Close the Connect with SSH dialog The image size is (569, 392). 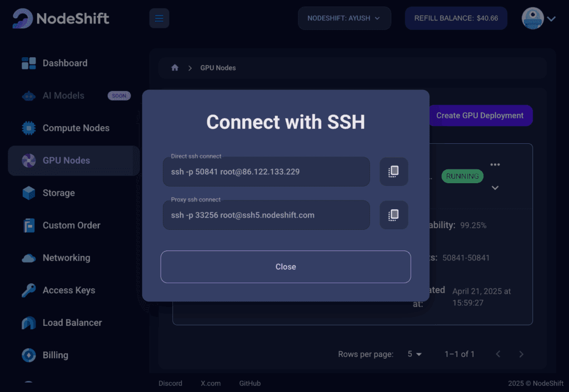(x=286, y=267)
